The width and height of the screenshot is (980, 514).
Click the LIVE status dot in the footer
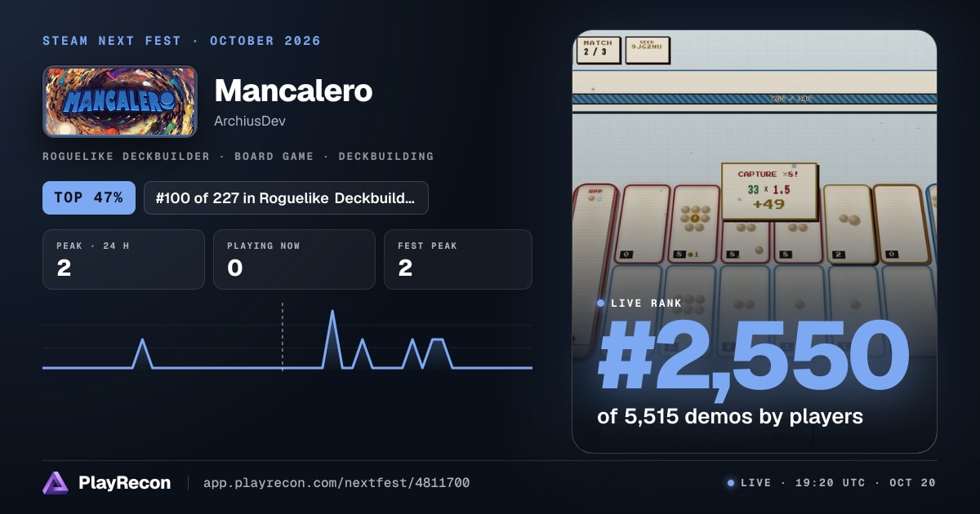click(731, 483)
